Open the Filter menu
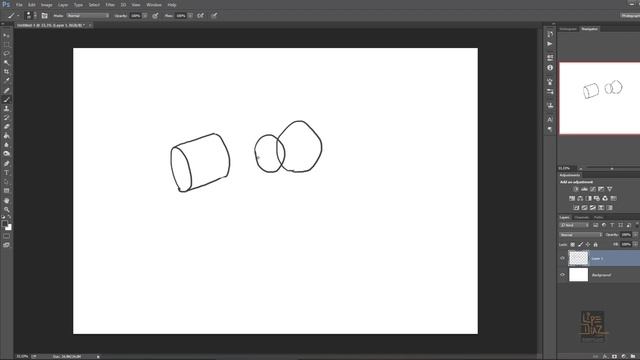The height and width of the screenshot is (360, 640). click(110, 5)
